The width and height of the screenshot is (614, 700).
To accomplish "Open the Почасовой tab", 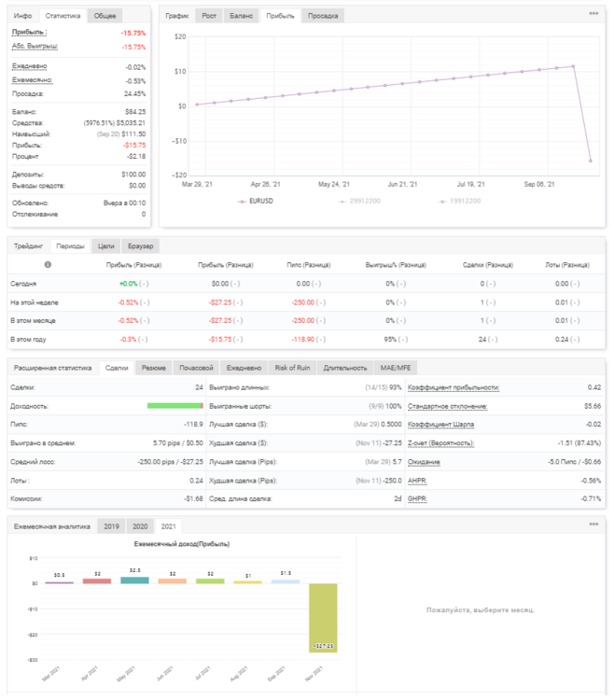I will click(x=196, y=368).
